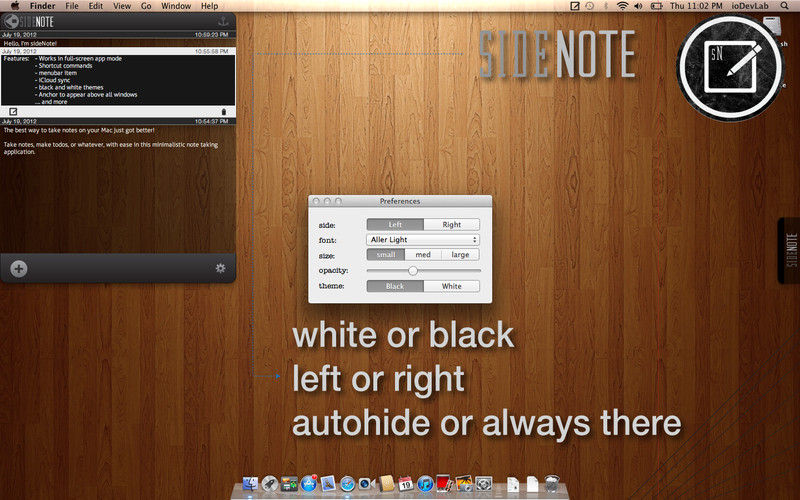This screenshot has width=800, height=500.
Task: Open iPhoto from the Dock
Action: (464, 483)
